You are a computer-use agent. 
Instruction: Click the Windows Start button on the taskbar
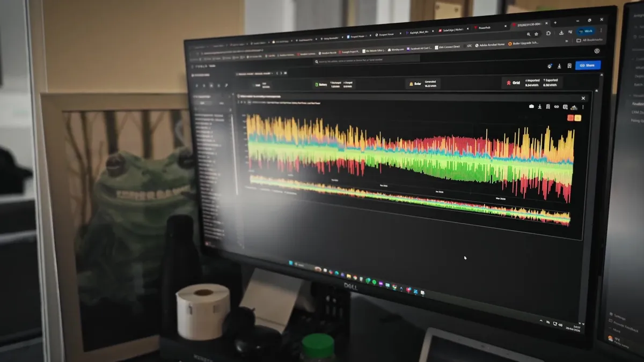[x=291, y=263]
